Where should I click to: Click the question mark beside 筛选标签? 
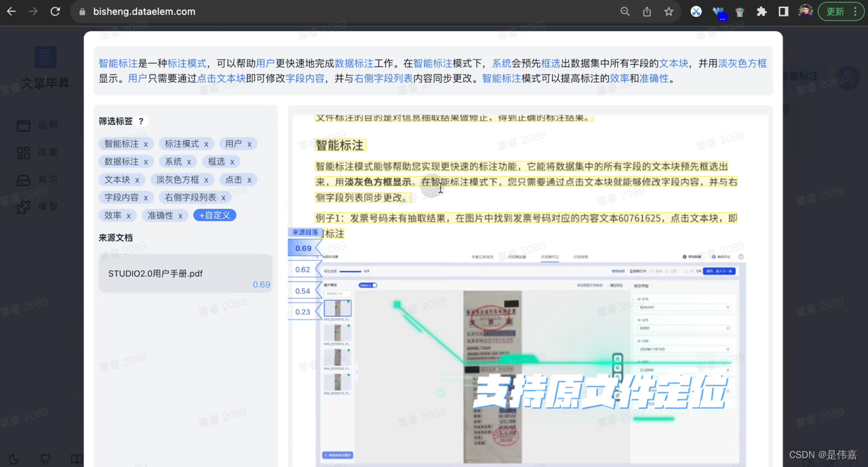tap(141, 121)
